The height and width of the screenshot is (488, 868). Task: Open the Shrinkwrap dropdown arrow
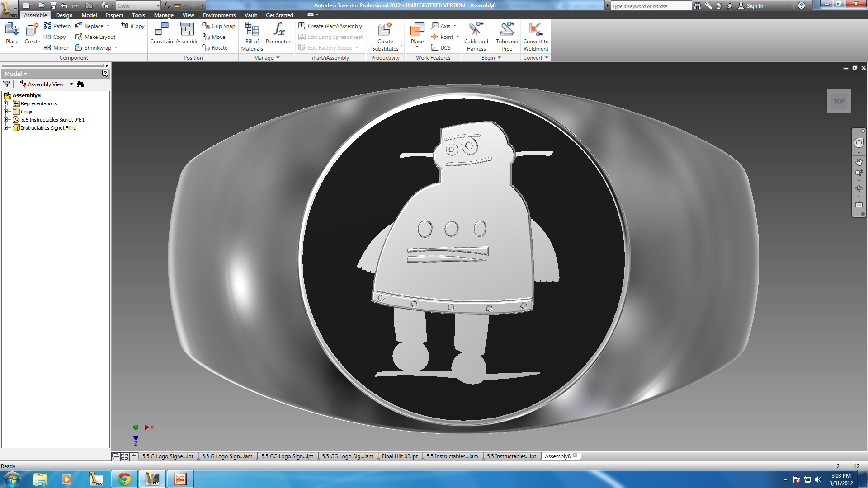(x=116, y=47)
